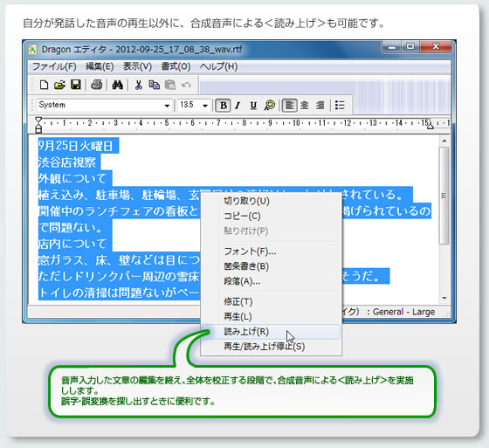Copy using the toolbar copy icon
The width and height of the screenshot is (489, 448).
click(154, 85)
